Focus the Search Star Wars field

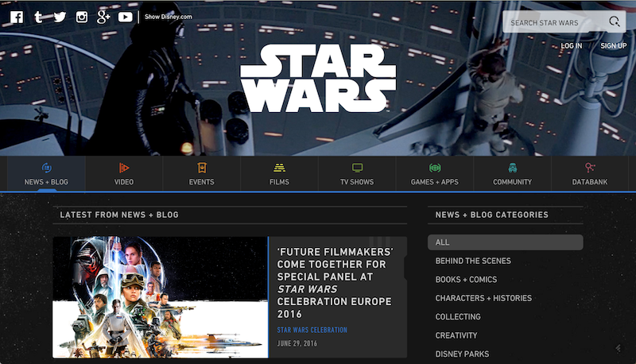click(564, 22)
